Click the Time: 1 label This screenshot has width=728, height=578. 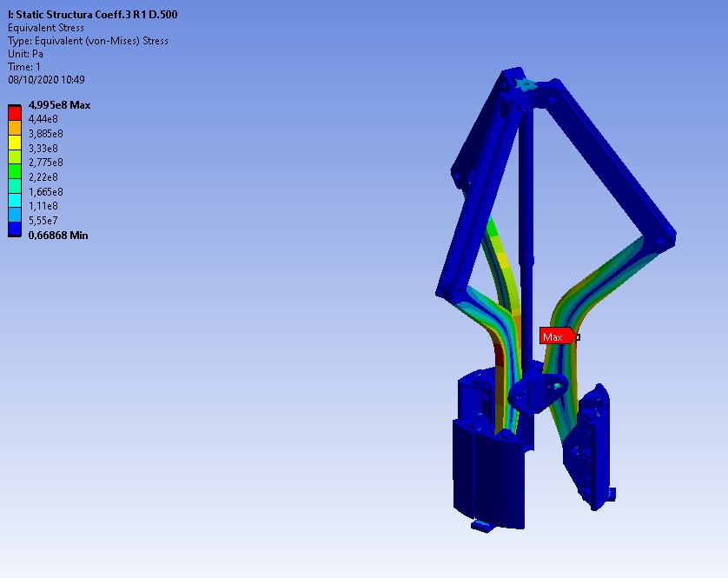pos(24,67)
